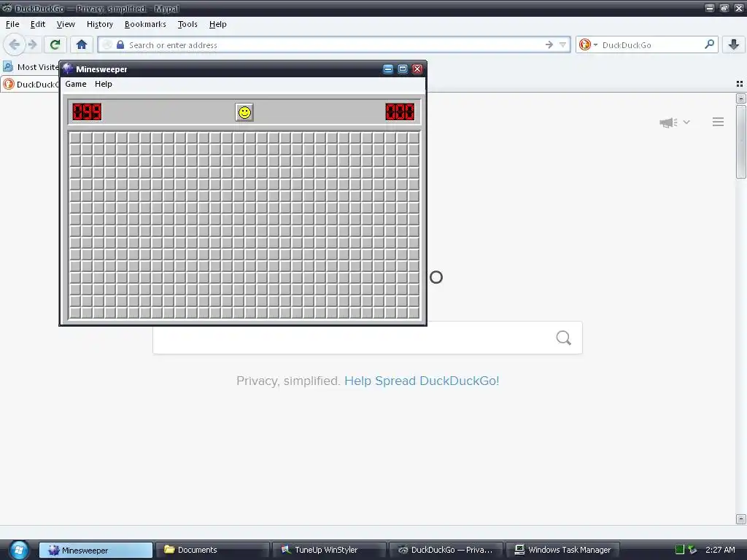
Task: Click the Minesweeper timer display
Action: click(x=400, y=112)
